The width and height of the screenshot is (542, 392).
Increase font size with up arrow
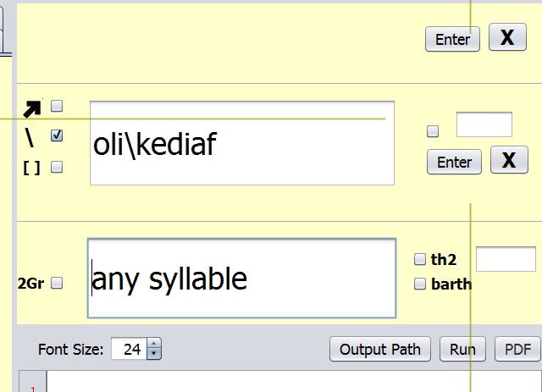click(x=153, y=344)
